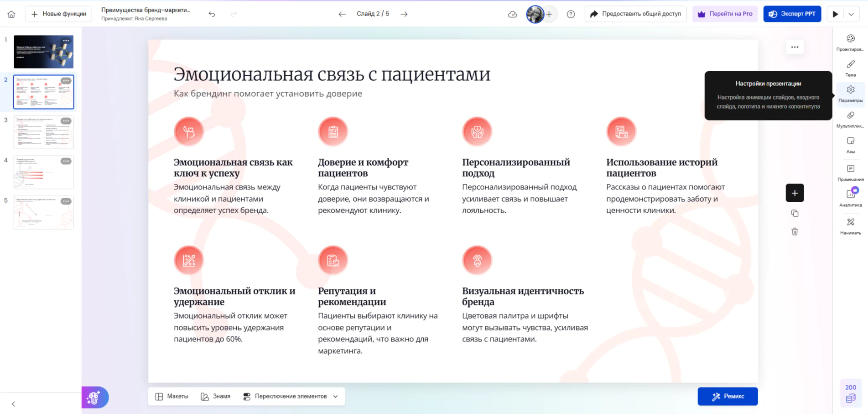Open Тема brush icon in sidebar
The height and width of the screenshot is (414, 868).
coord(851,68)
